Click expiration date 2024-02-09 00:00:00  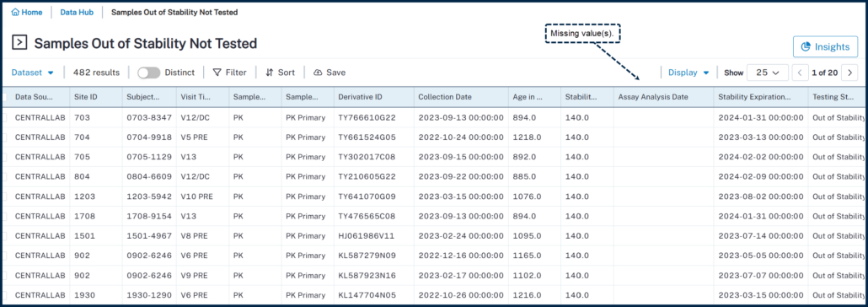[x=761, y=176]
